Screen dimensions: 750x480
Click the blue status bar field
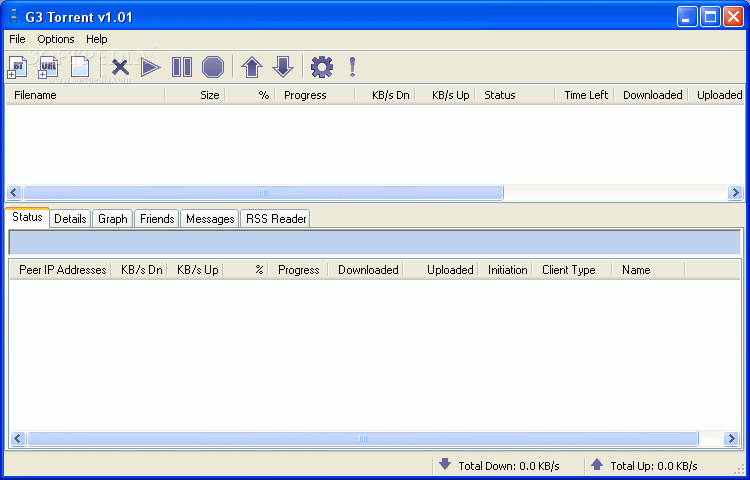tap(375, 243)
